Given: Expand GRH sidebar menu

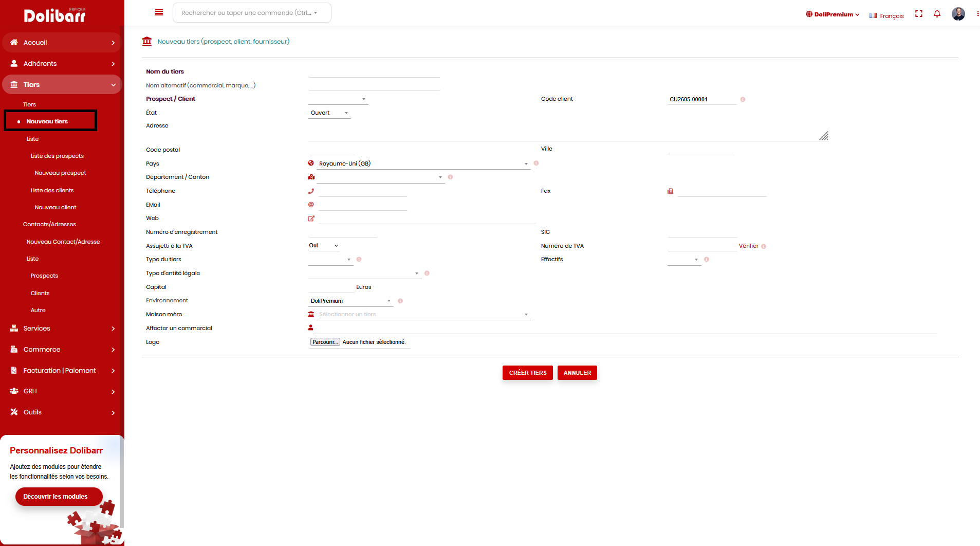Looking at the screenshot, I should point(62,391).
